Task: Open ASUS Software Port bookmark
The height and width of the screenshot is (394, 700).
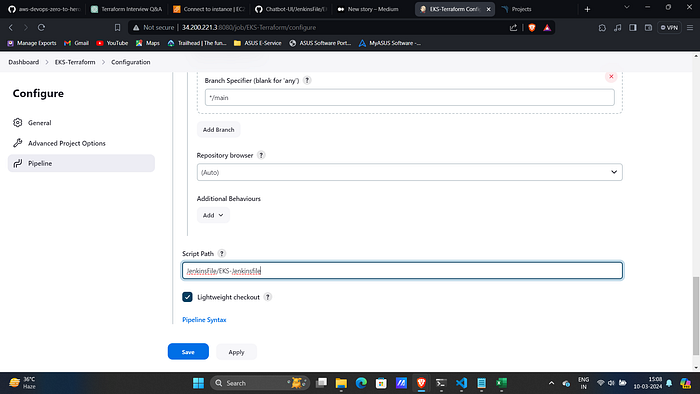Action: tap(320, 43)
